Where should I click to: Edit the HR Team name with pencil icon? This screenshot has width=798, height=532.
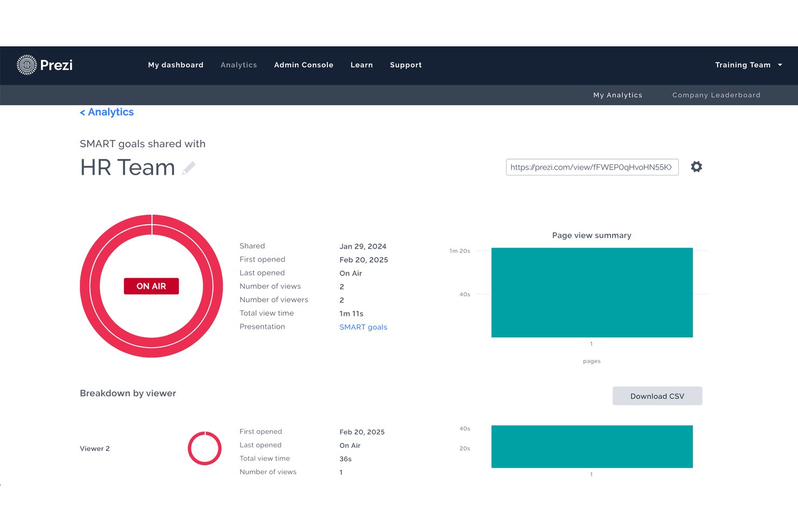(x=189, y=168)
